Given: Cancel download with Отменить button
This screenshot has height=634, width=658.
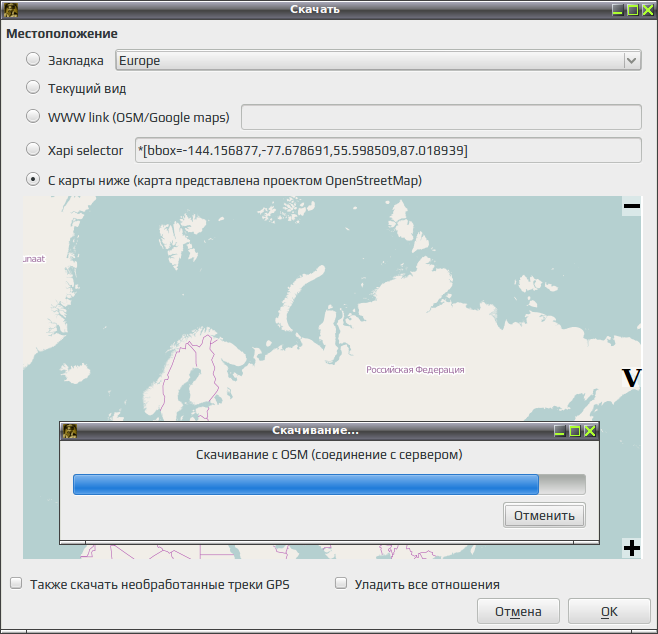Looking at the screenshot, I should [544, 515].
